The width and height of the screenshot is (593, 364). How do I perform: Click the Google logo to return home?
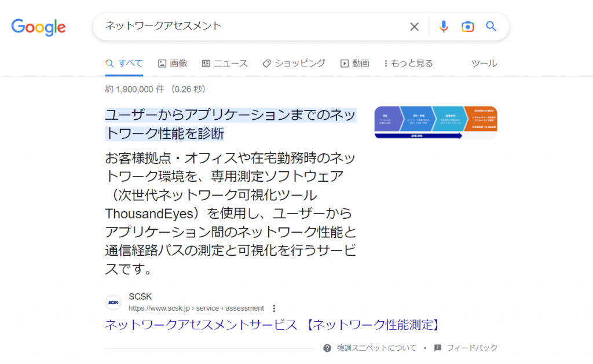coord(38,27)
